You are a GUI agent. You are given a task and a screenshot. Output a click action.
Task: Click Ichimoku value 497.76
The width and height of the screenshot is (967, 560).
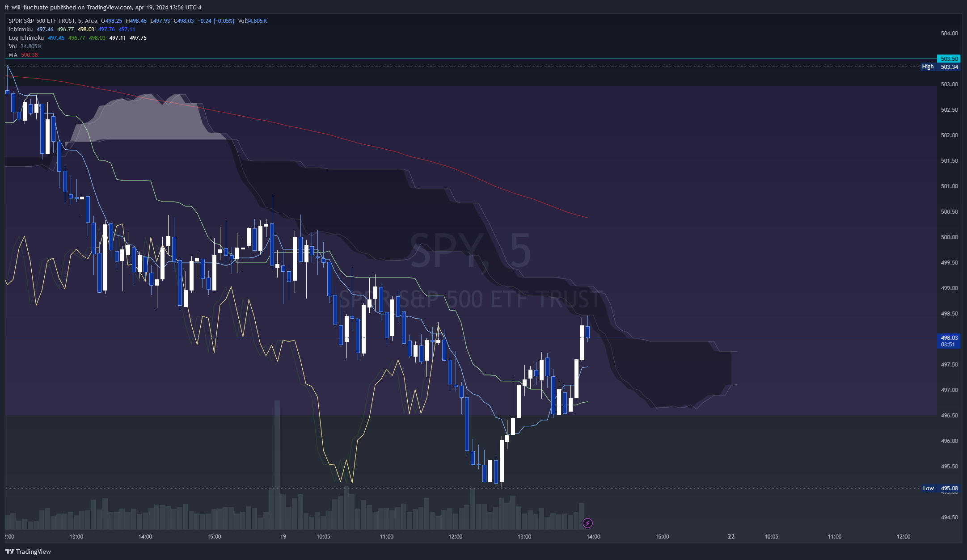tap(106, 29)
